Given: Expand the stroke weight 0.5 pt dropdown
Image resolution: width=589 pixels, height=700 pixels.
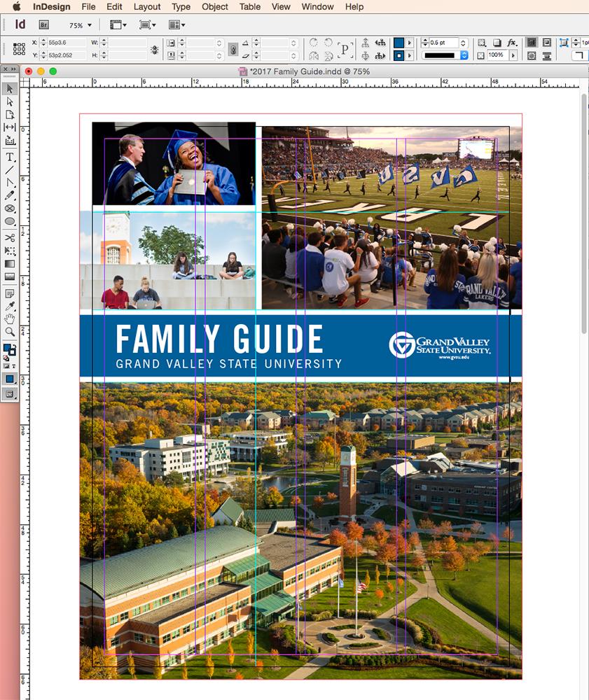Looking at the screenshot, I should 463,43.
